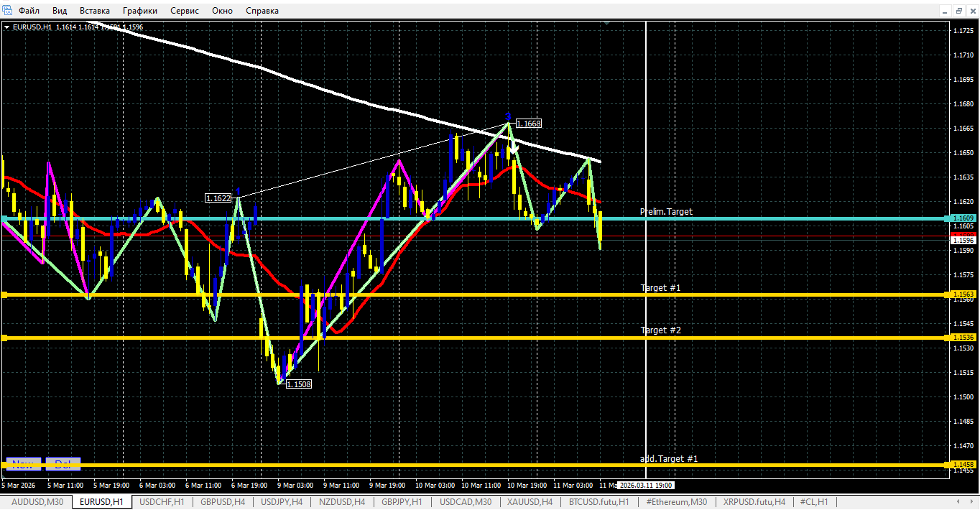Click the 9 Mar 03:00 time axis label
The height and width of the screenshot is (510, 980).
point(295,486)
